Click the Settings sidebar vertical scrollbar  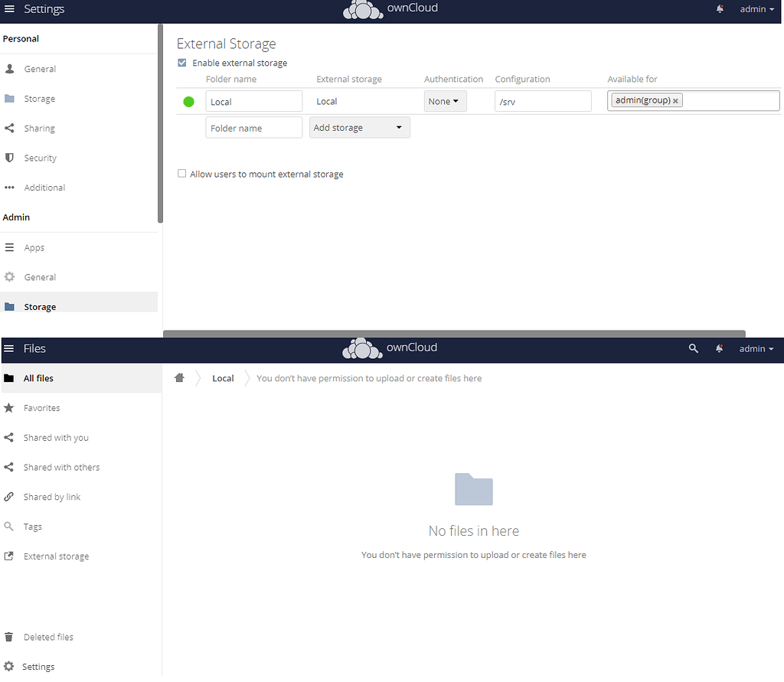(x=161, y=123)
